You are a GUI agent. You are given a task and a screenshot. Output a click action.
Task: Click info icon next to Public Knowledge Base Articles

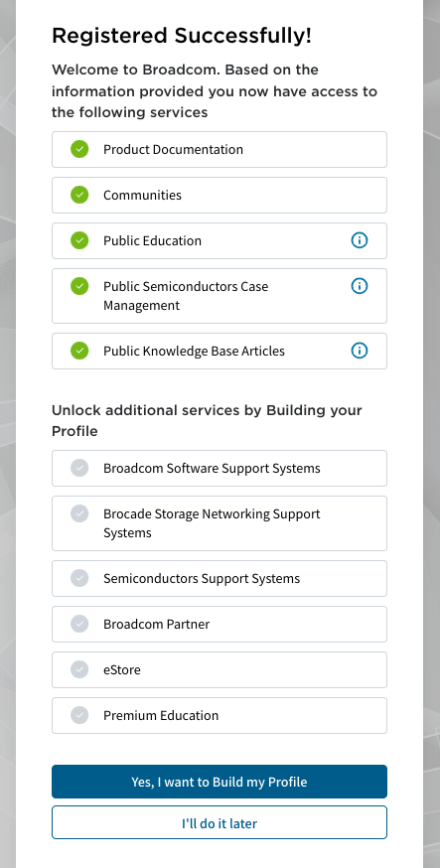pyautogui.click(x=360, y=351)
